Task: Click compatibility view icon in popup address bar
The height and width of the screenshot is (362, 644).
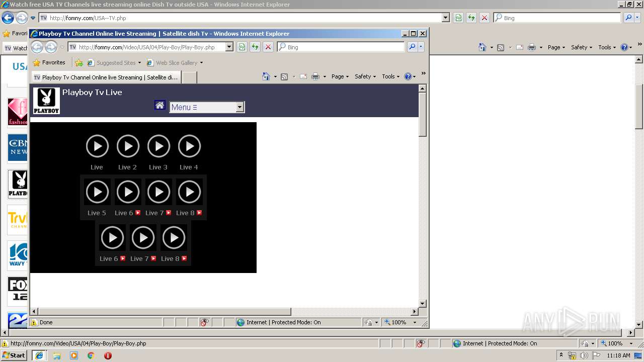Action: point(242,47)
